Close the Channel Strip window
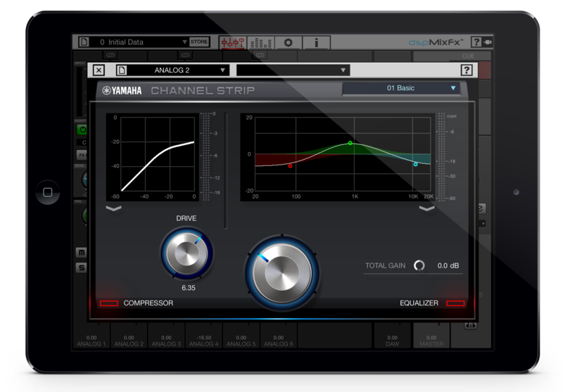The width and height of the screenshot is (563, 392). coord(99,70)
